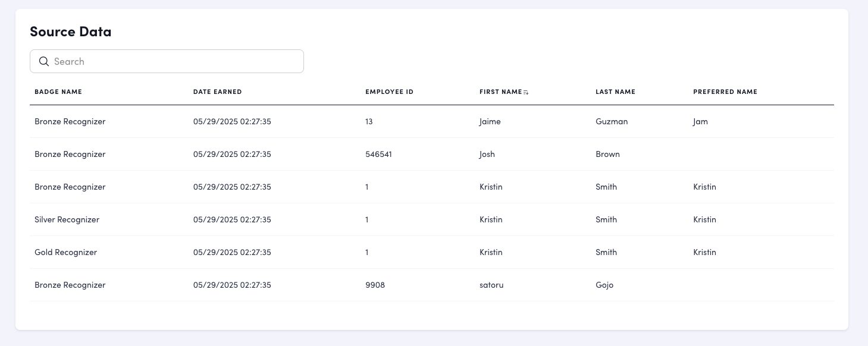Sort by Badge Name column header
This screenshot has height=346, width=868.
(58, 92)
